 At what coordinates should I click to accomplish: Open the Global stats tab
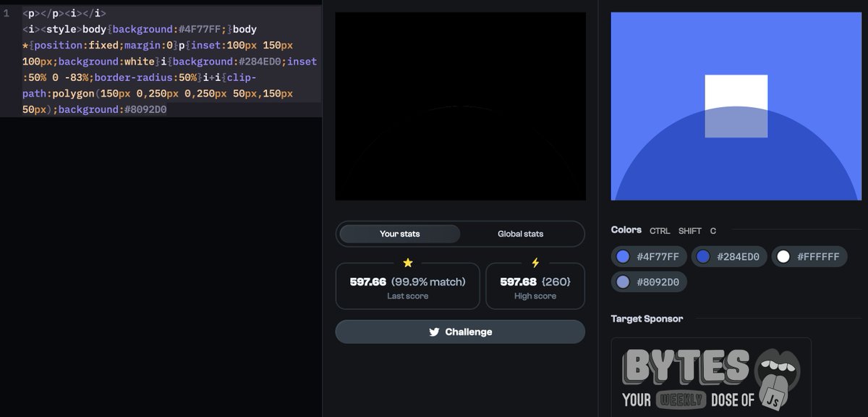pos(520,234)
